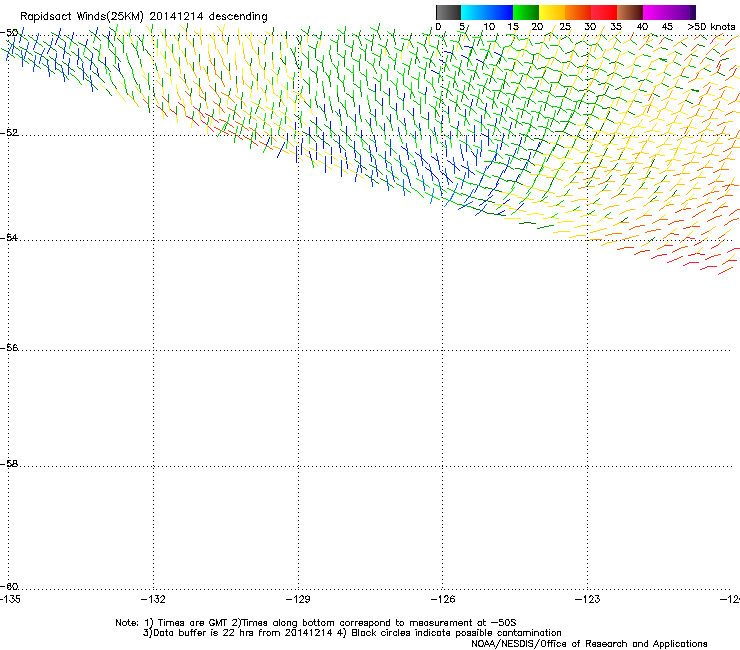740x650 pixels.
Task: Click the date '20141214' in the title
Action: (176, 16)
